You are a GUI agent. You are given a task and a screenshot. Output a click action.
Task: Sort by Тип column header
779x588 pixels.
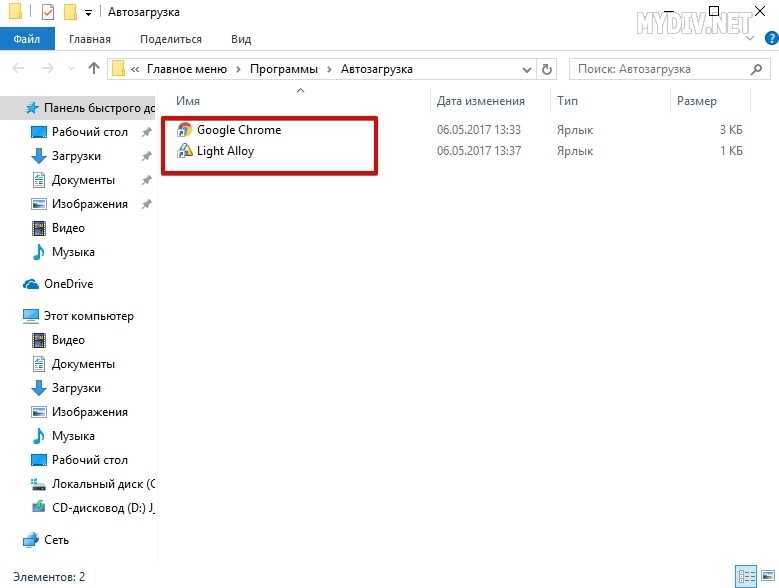coord(567,101)
